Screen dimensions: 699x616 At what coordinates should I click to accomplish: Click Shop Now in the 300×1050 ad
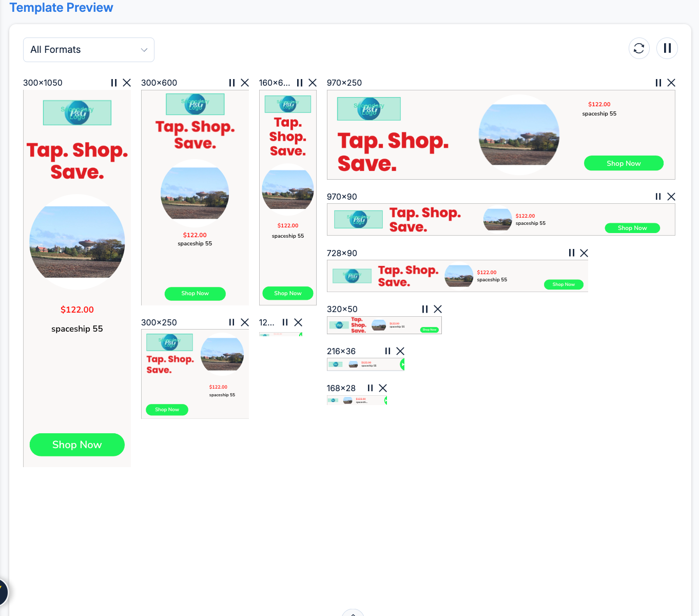pos(77,445)
